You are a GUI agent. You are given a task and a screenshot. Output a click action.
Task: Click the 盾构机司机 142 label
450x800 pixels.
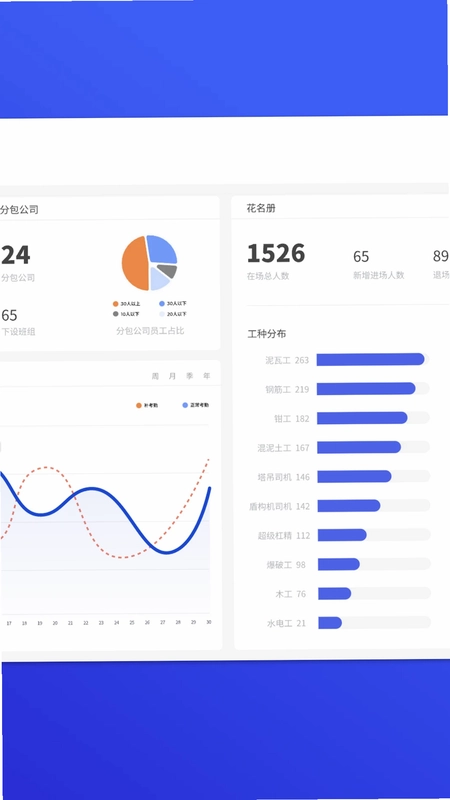pyautogui.click(x=280, y=507)
